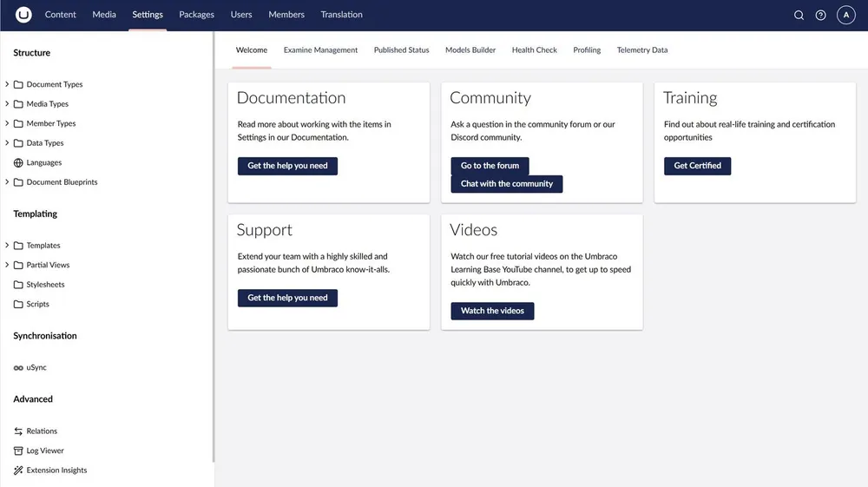Screen dimensions: 868x487
Task: Click Go to the forum button
Action: pyautogui.click(x=490, y=166)
